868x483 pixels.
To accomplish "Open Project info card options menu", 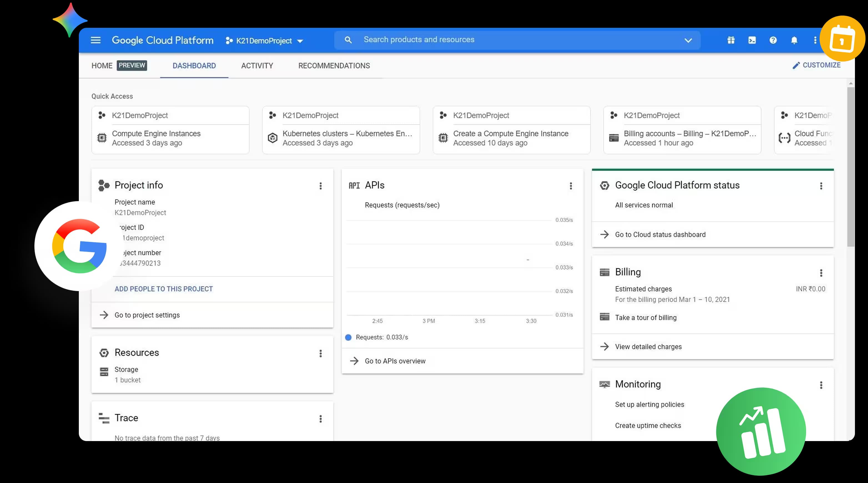I will pyautogui.click(x=320, y=186).
